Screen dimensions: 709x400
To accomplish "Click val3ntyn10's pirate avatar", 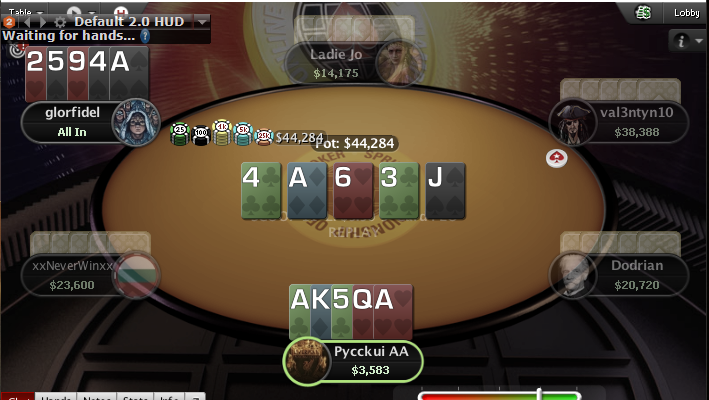I will pyautogui.click(x=572, y=122).
